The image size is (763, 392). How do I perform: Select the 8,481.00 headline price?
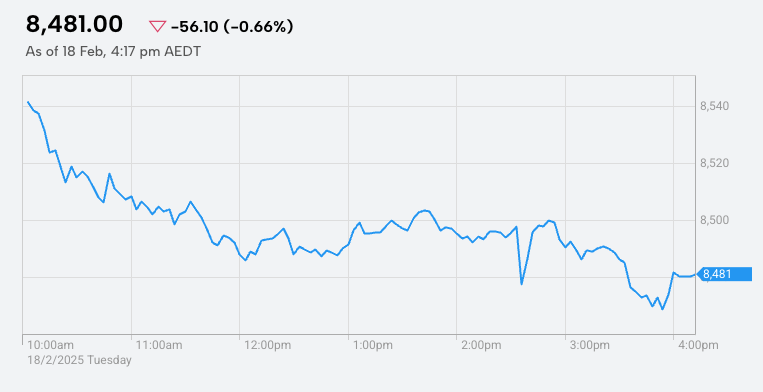tap(74, 25)
